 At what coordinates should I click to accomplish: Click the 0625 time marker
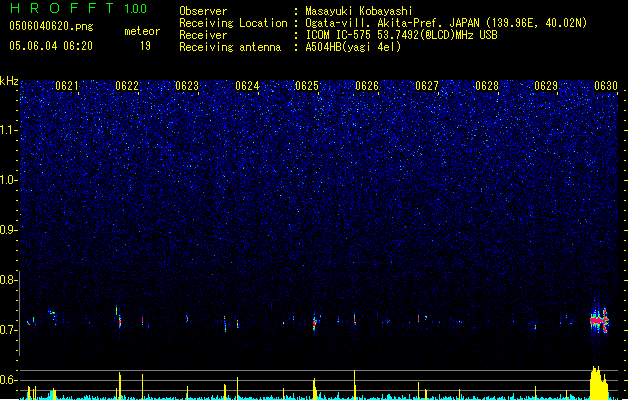coord(307,86)
